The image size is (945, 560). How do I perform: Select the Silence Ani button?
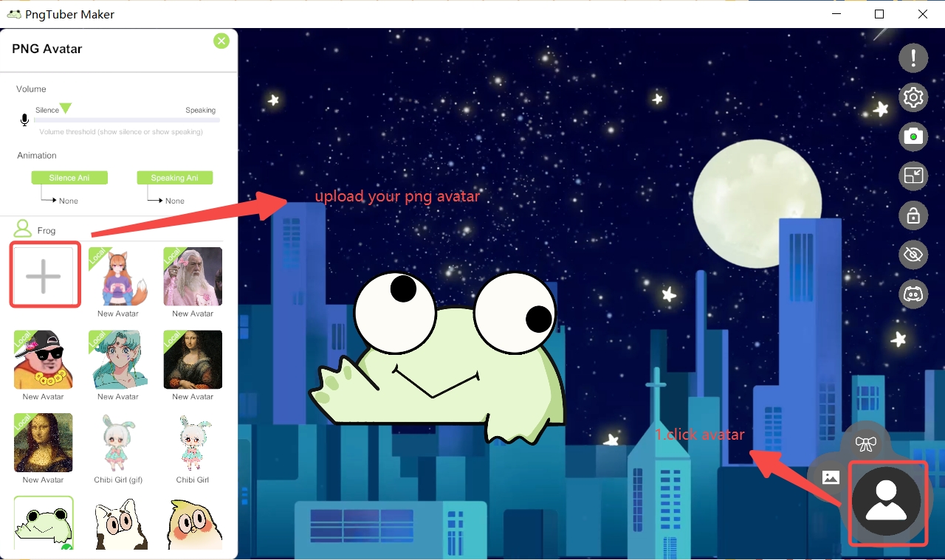point(69,177)
